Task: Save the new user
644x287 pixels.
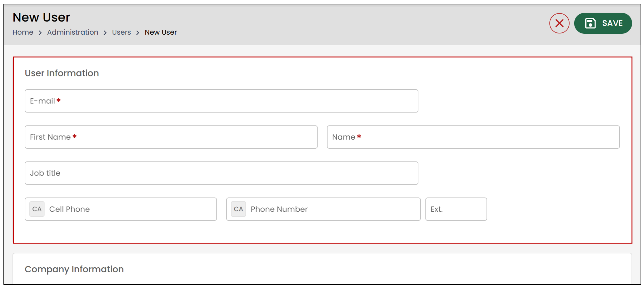Action: point(603,23)
